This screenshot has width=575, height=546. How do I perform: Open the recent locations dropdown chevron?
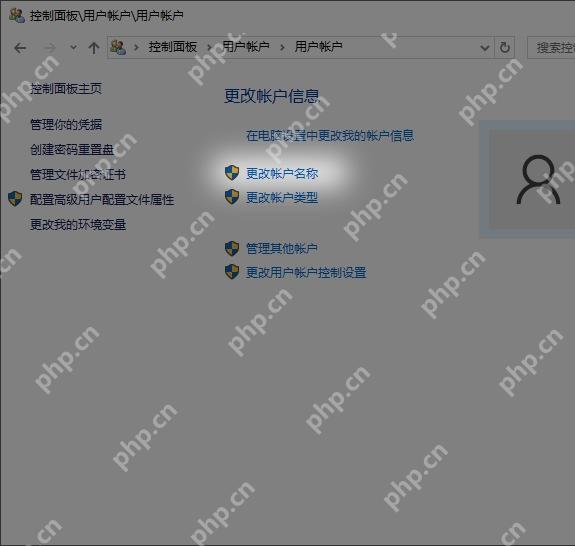[x=73, y=47]
